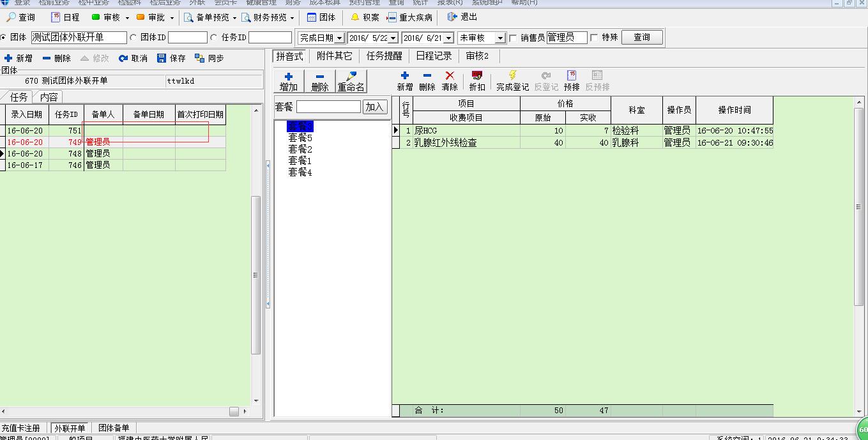Open the 完成日期 dropdown
This screenshot has height=440, width=868.
click(339, 38)
